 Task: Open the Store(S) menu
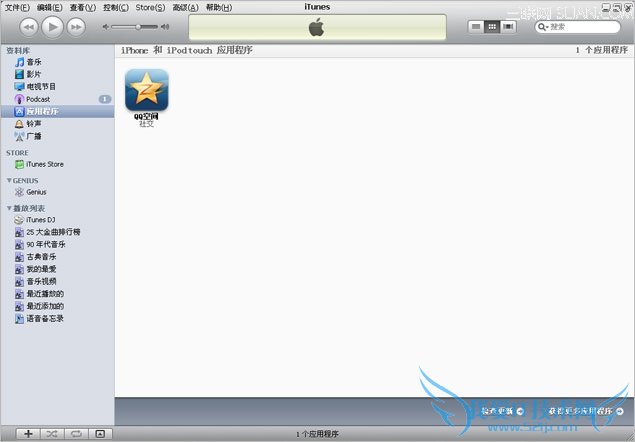(x=150, y=7)
